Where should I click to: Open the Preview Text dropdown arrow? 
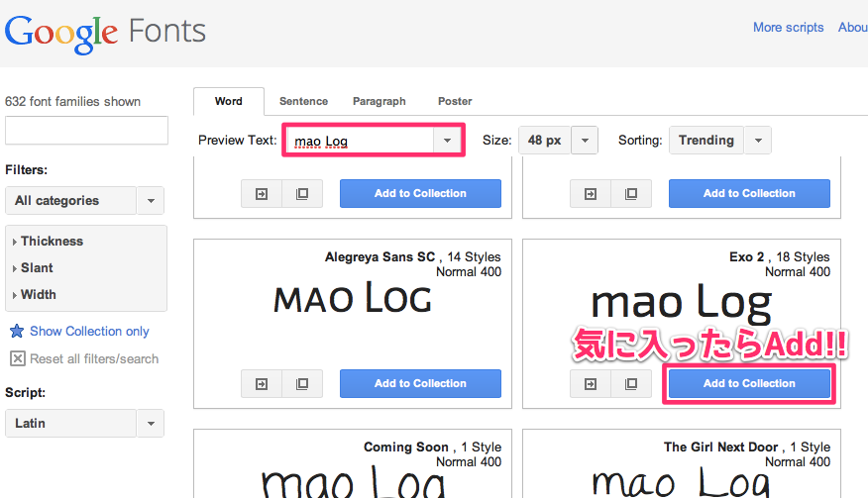coord(447,141)
